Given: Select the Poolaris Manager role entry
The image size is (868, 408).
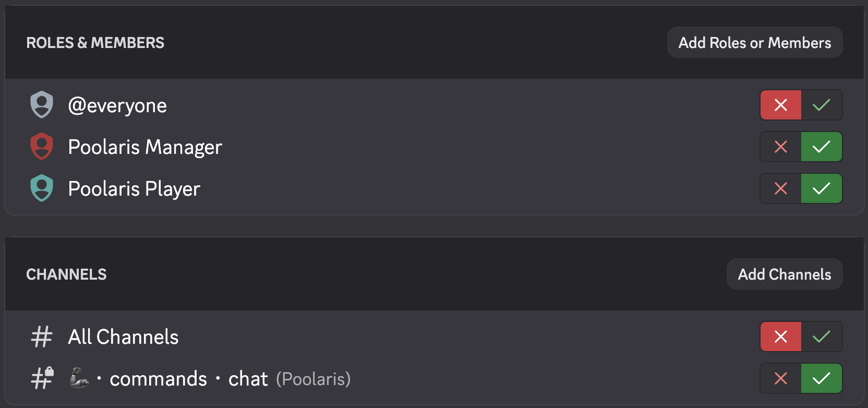Looking at the screenshot, I should click(144, 147).
